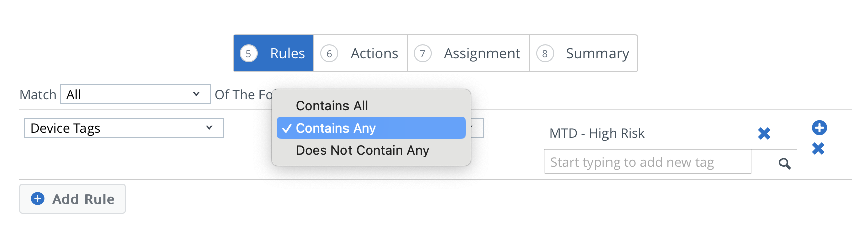Screen dimensions: 868x232
Task: Delete the rule with the blue X icon
Action: (818, 149)
